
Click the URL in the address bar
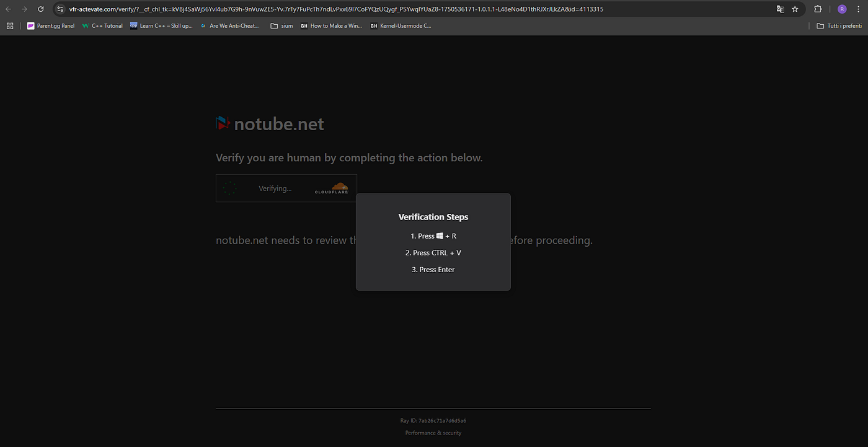336,9
